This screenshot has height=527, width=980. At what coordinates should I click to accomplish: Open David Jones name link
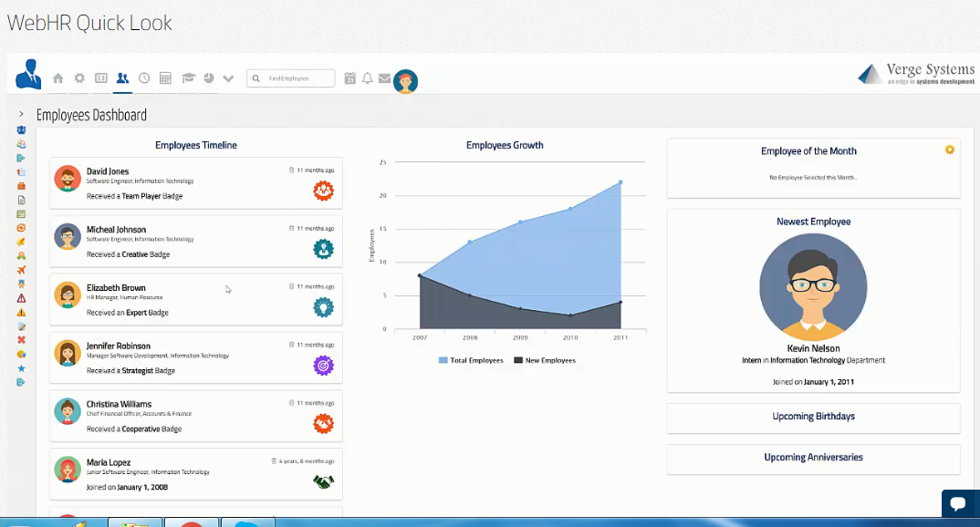(x=108, y=171)
